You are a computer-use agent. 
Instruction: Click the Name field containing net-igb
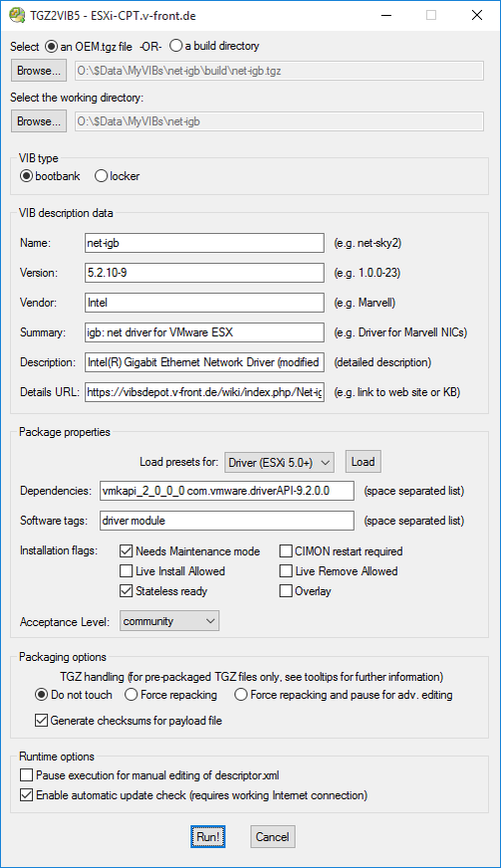point(204,243)
